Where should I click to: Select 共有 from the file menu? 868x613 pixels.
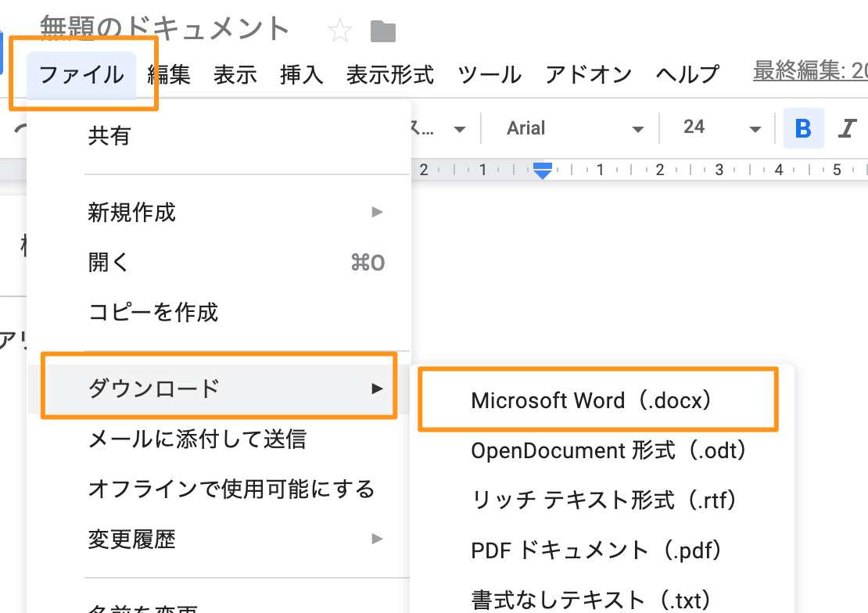coord(219,136)
